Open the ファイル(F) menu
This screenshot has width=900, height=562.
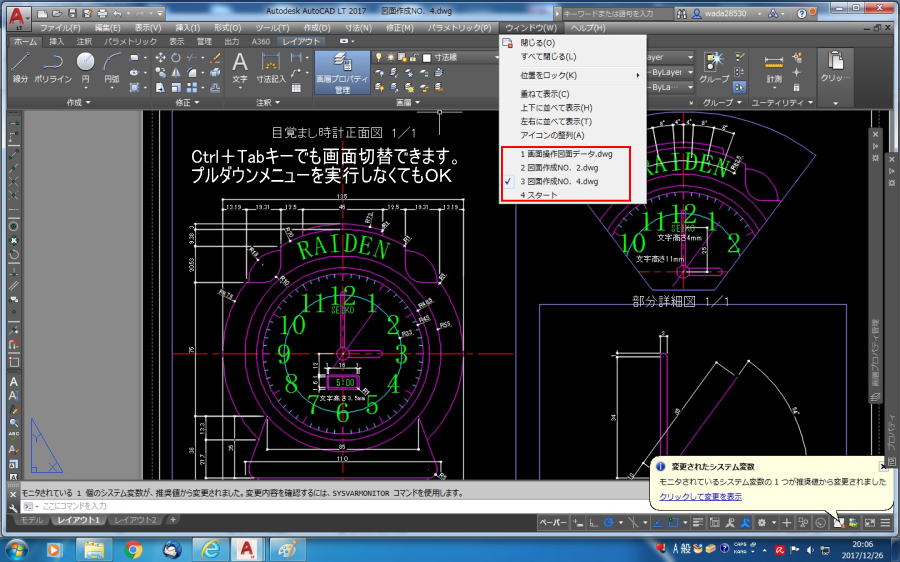click(x=60, y=28)
